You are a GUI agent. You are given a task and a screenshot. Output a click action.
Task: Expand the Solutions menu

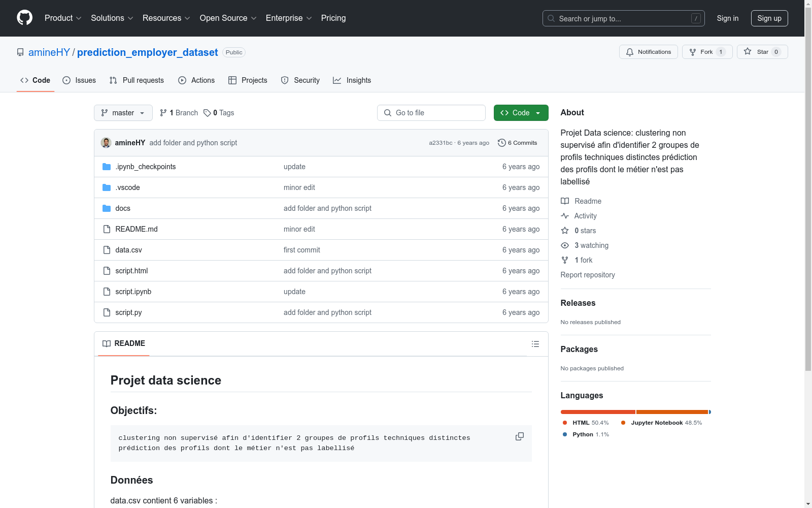click(x=112, y=18)
